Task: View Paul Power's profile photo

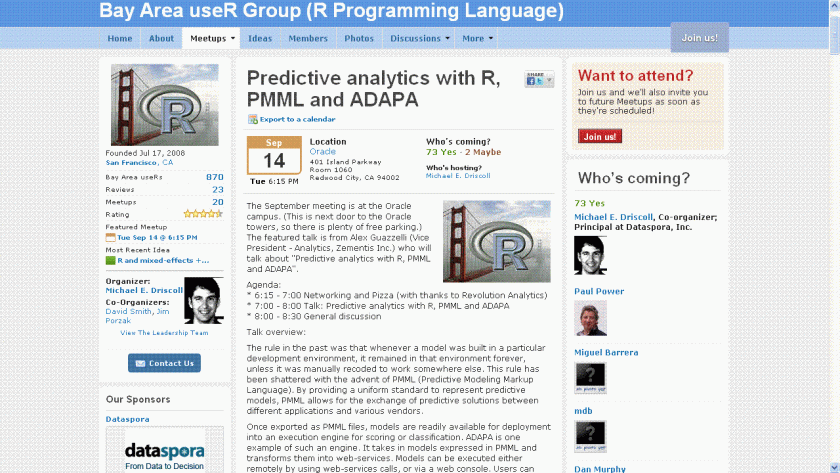Action: point(590,318)
